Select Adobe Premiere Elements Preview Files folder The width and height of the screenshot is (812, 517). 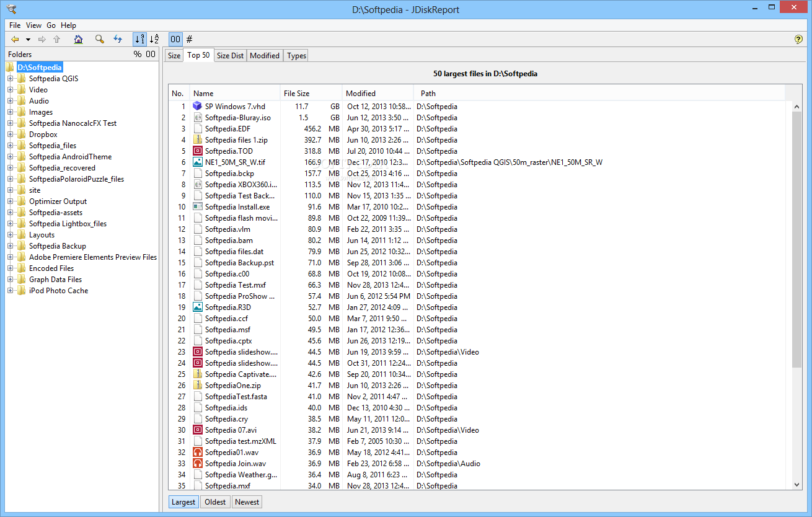[93, 257]
